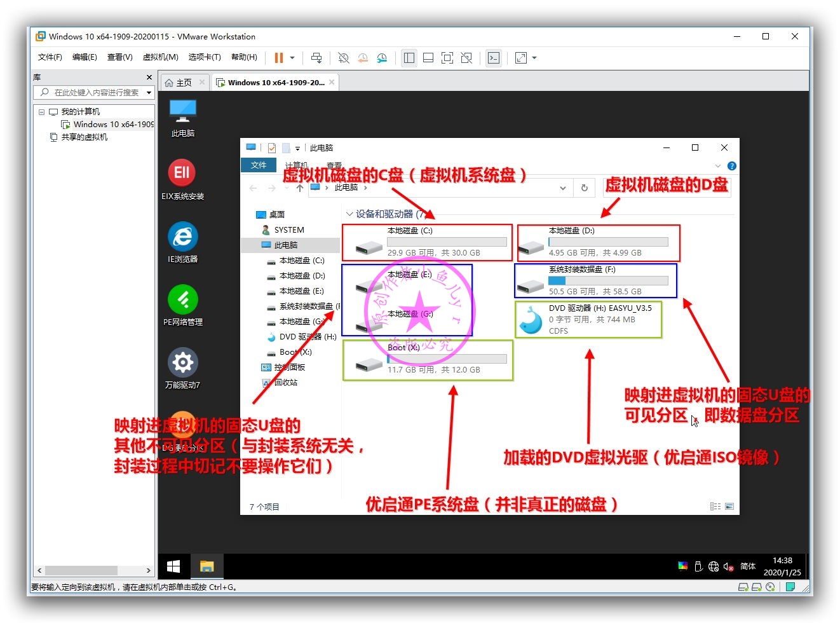Open the VMware message log icon

point(790,587)
